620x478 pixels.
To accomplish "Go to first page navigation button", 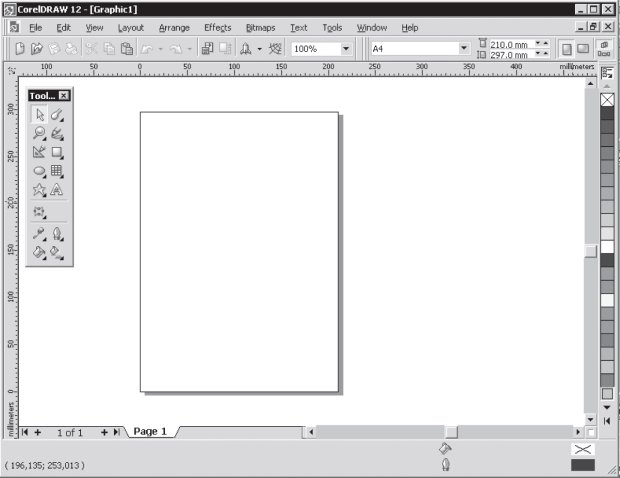I will (x=25, y=432).
